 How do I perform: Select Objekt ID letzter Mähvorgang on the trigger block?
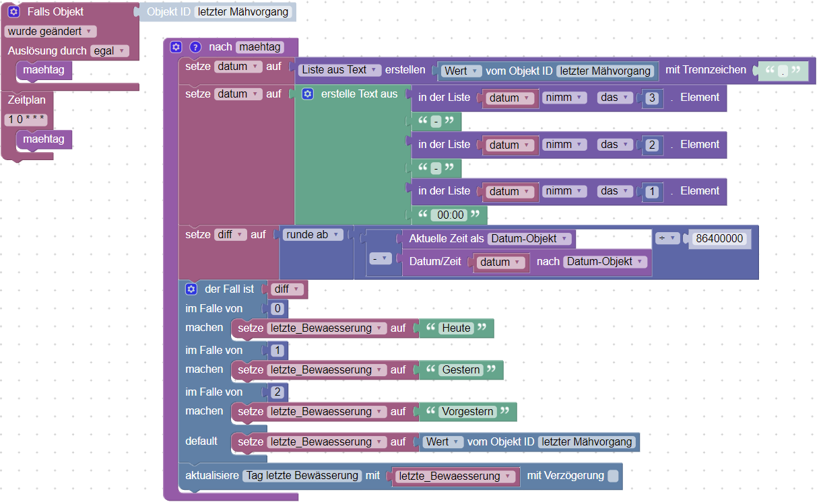pos(244,12)
